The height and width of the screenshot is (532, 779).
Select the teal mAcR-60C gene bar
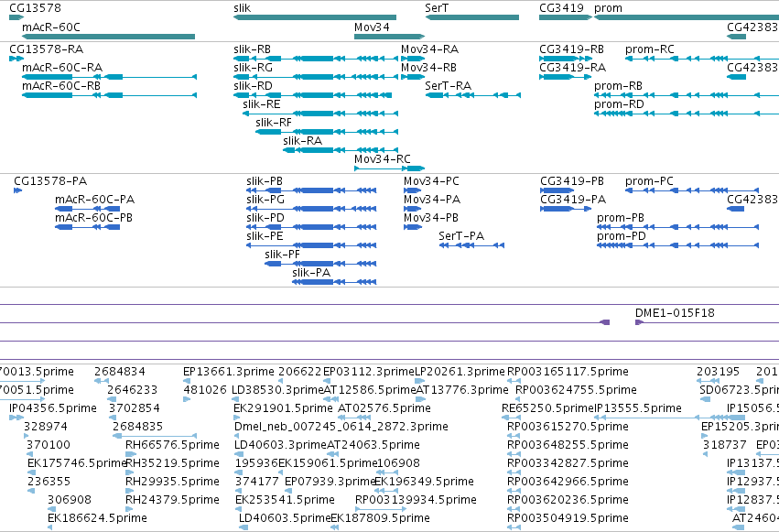point(108,37)
